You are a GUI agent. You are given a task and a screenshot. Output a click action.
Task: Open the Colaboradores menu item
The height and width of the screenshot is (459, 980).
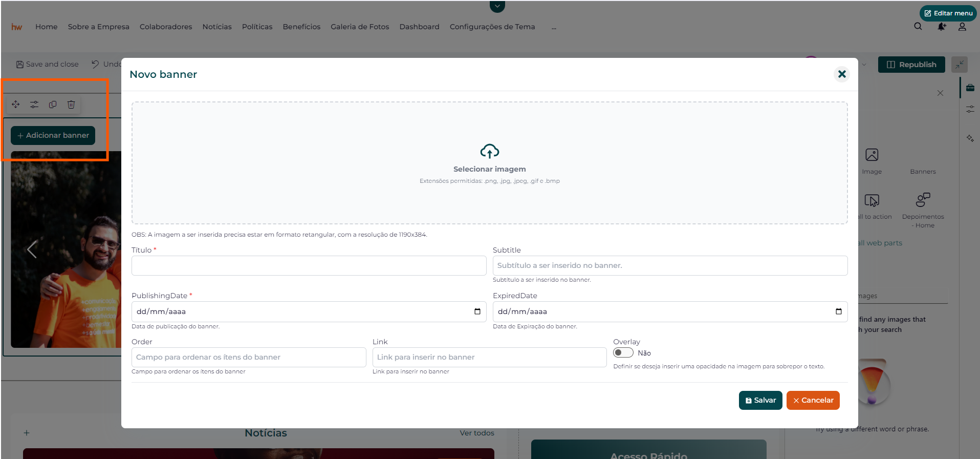[166, 27]
